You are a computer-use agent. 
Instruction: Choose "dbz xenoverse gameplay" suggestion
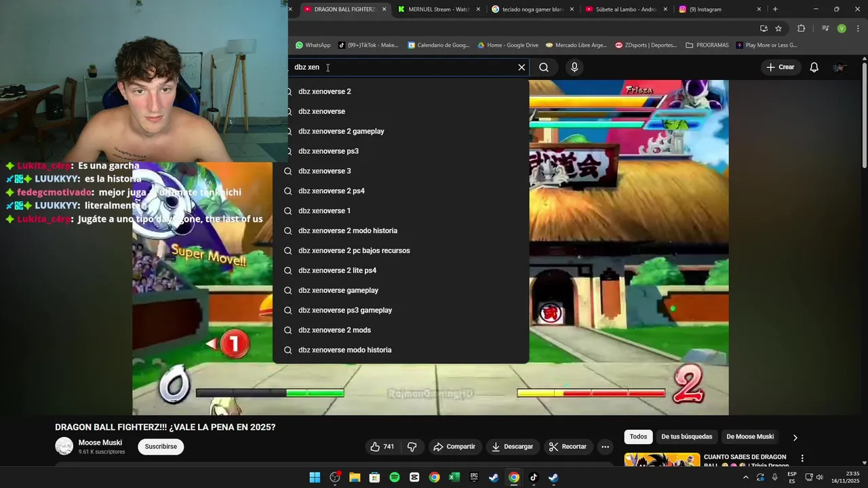(401, 290)
